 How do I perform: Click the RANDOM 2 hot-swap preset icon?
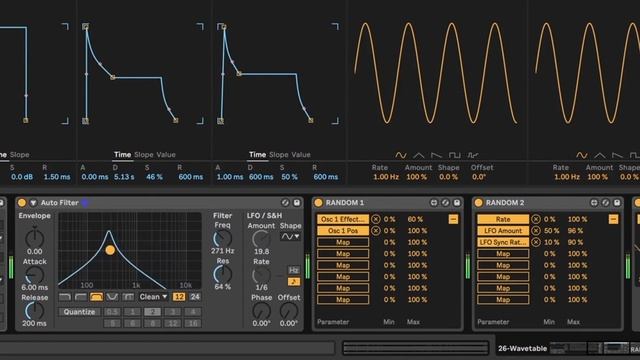point(605,202)
